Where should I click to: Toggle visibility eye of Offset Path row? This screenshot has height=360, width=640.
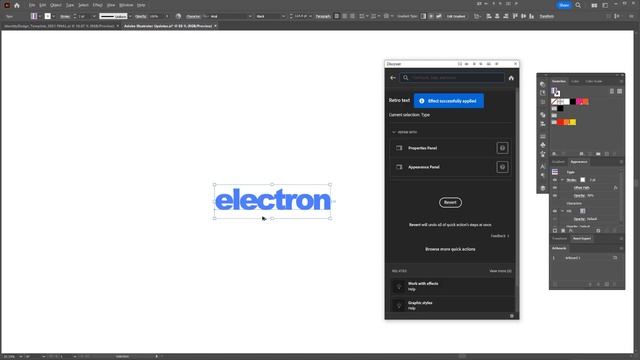tap(554, 188)
